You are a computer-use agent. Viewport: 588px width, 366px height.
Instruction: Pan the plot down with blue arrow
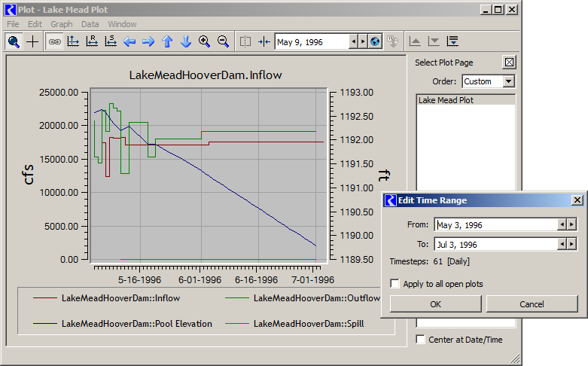(186, 41)
